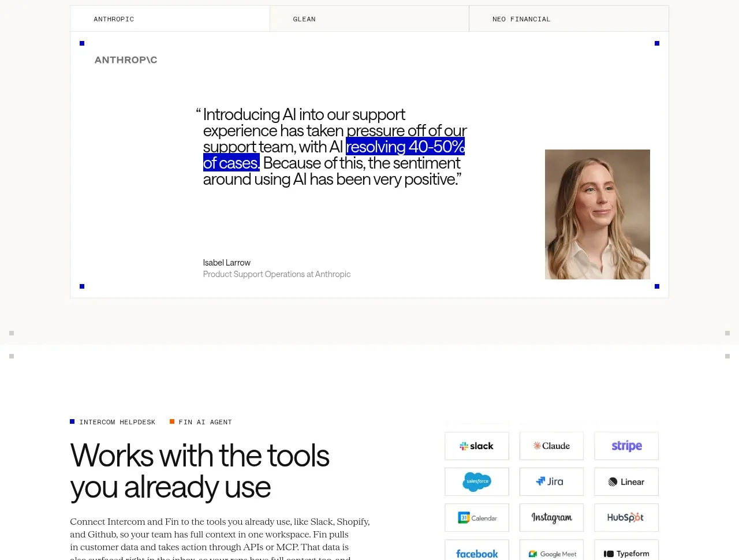Open the Slack integration tile
The image size is (739, 560).
click(x=477, y=446)
